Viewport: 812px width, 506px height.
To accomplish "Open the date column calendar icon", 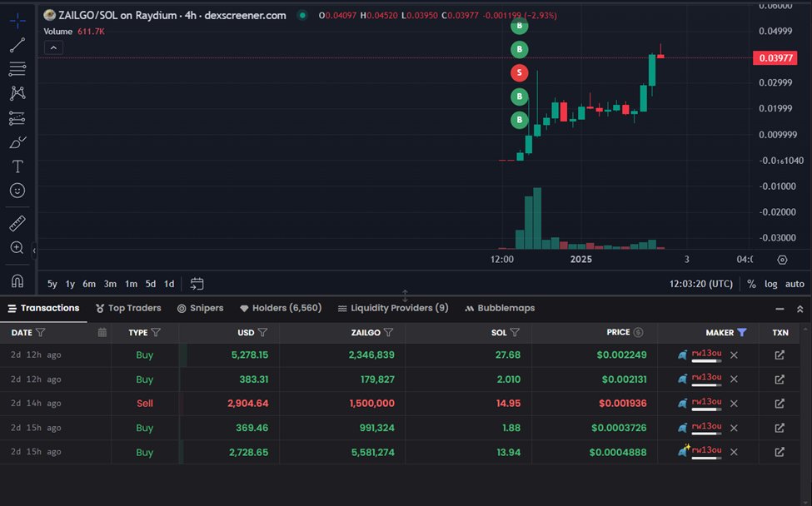I will pyautogui.click(x=102, y=332).
